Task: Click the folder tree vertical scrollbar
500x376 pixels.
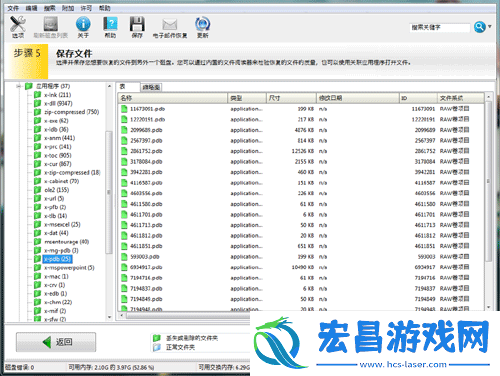Action: (x=109, y=192)
